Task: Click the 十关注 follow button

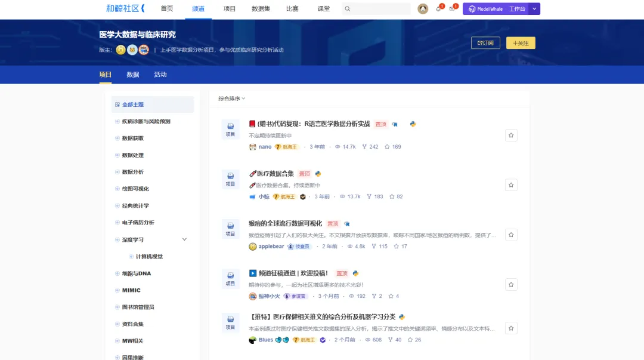Action: tap(520, 43)
